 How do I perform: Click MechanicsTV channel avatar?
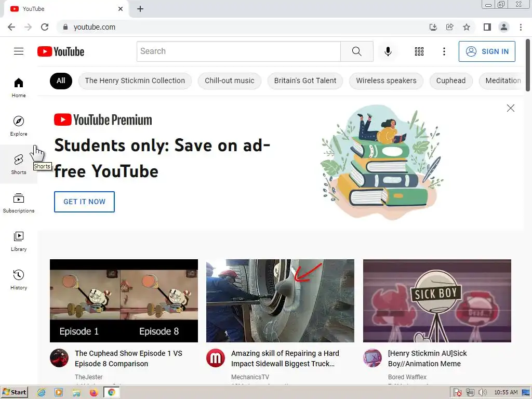pyautogui.click(x=216, y=358)
